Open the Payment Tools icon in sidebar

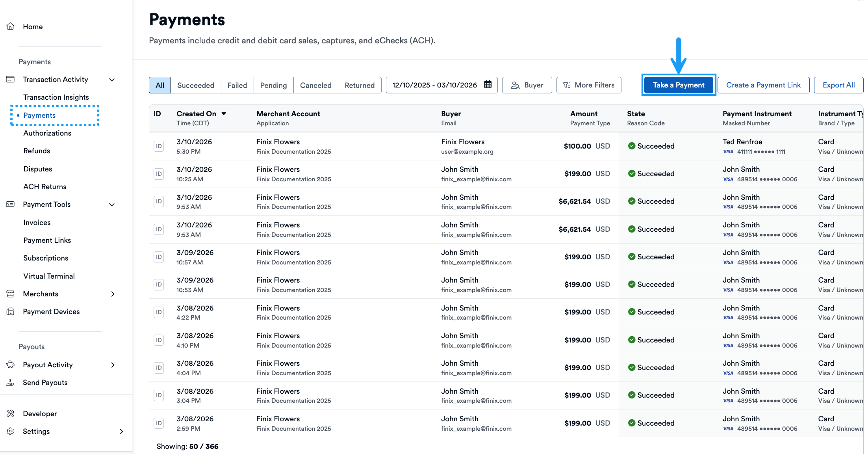point(10,204)
